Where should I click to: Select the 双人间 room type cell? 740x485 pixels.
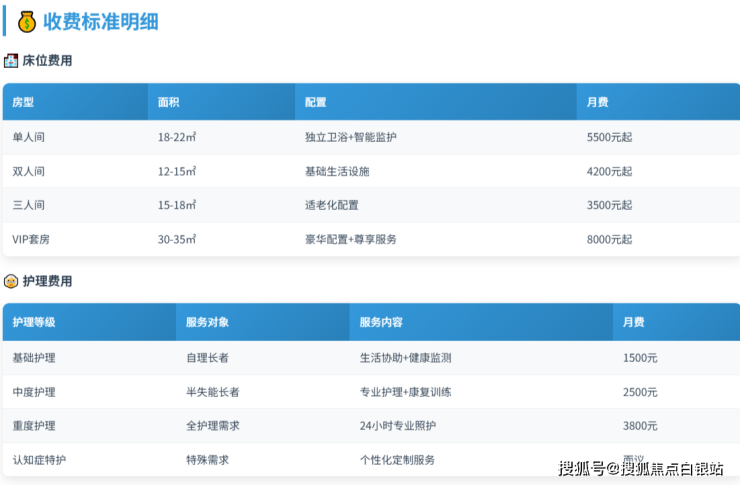coord(29,171)
